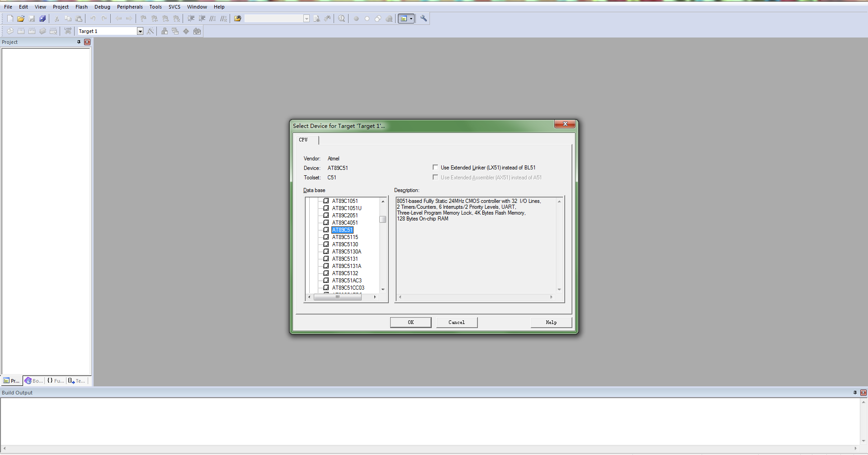Click the Paste clipboard icon
This screenshot has width=868, height=455.
(x=79, y=19)
